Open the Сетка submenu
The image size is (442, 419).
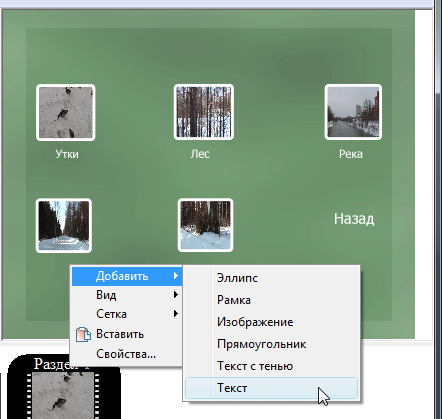tap(127, 314)
